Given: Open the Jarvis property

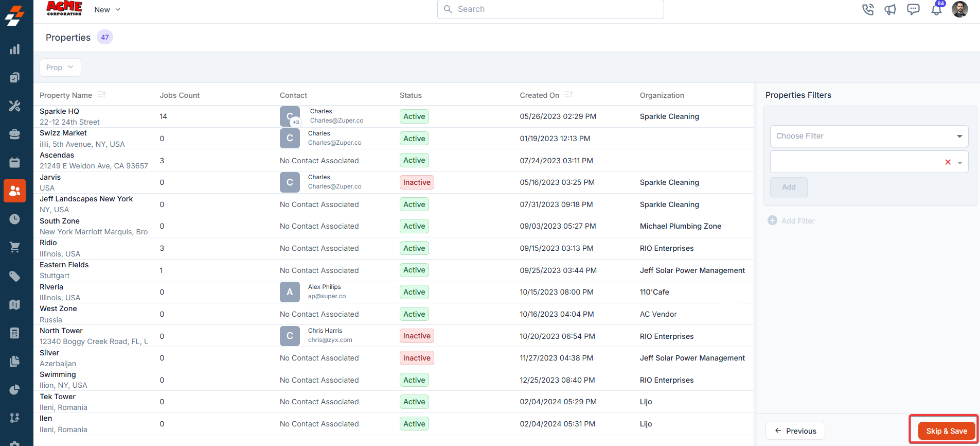Looking at the screenshot, I should click(50, 177).
